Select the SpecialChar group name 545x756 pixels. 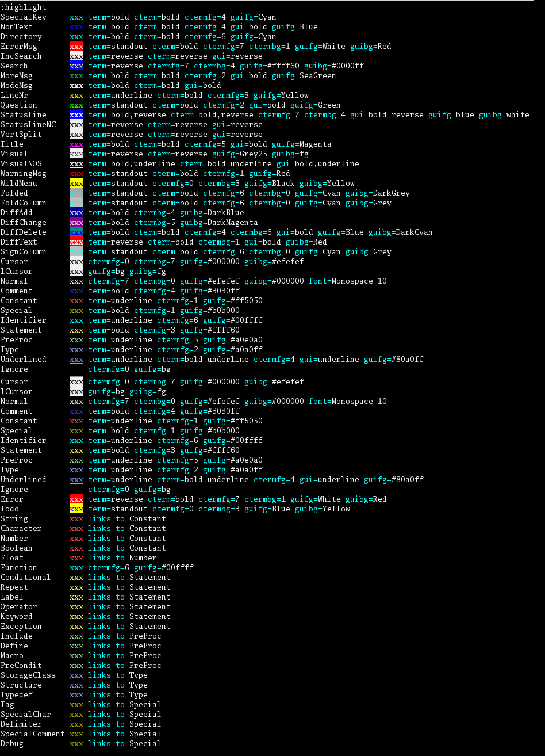point(26,715)
